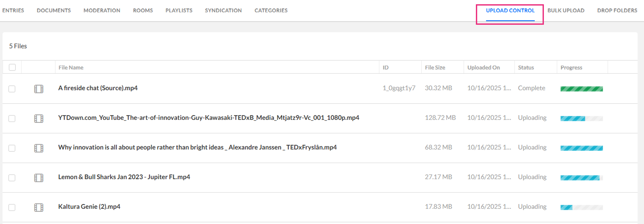Click the Kaltura Genie upload progress bar
Viewport: 644px width, 224px height.
pyautogui.click(x=581, y=207)
